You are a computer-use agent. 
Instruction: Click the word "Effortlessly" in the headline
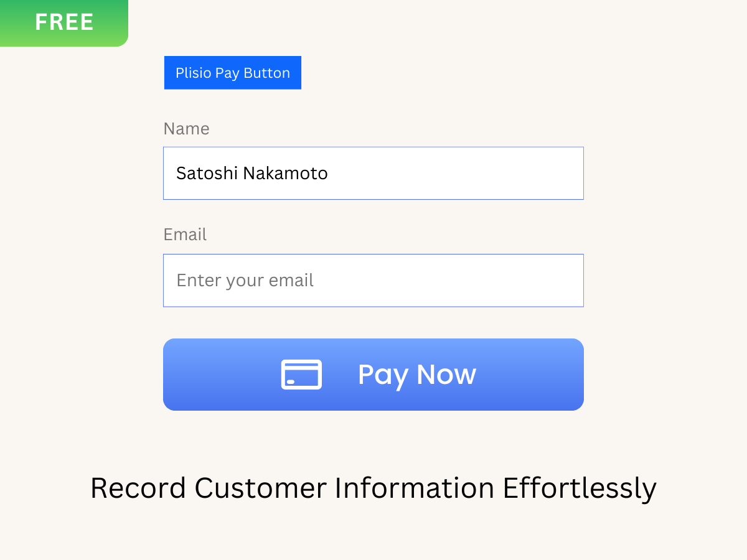point(579,488)
